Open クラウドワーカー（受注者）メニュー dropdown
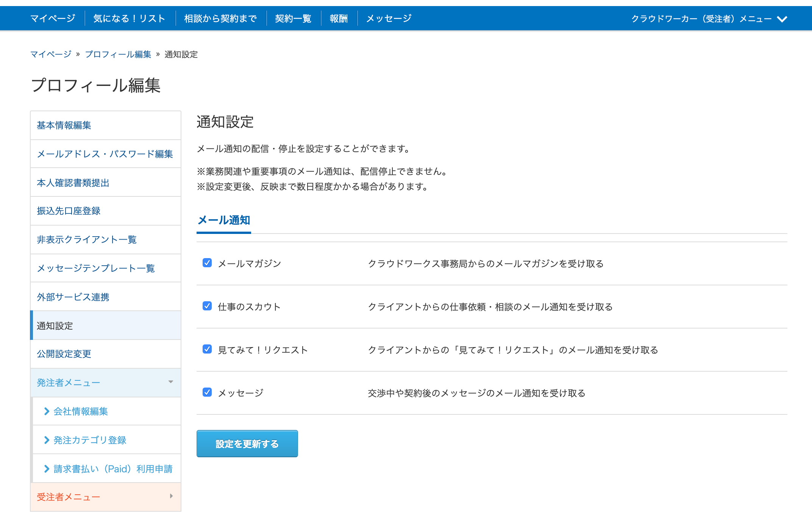This screenshot has height=528, width=812. tap(709, 19)
